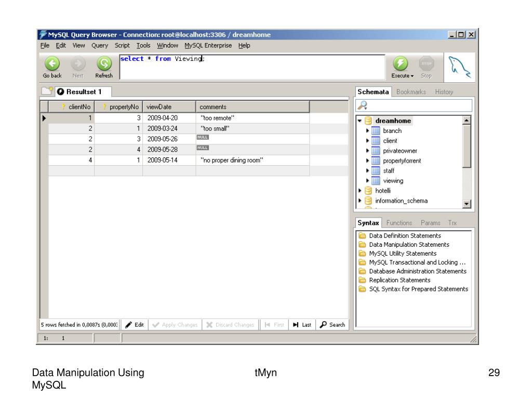The image size is (532, 399).
Task: Click the viewing table icon
Action: tap(376, 181)
